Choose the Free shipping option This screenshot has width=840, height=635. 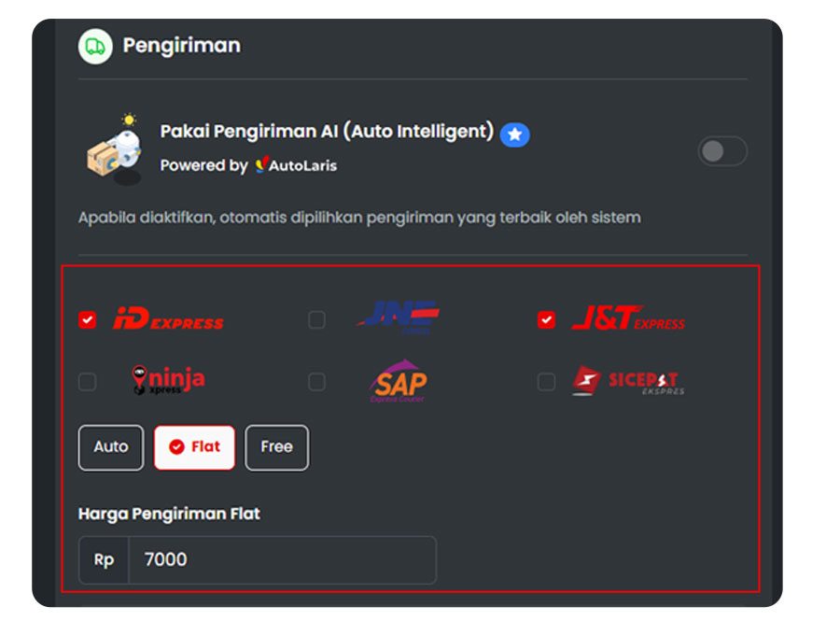276,447
